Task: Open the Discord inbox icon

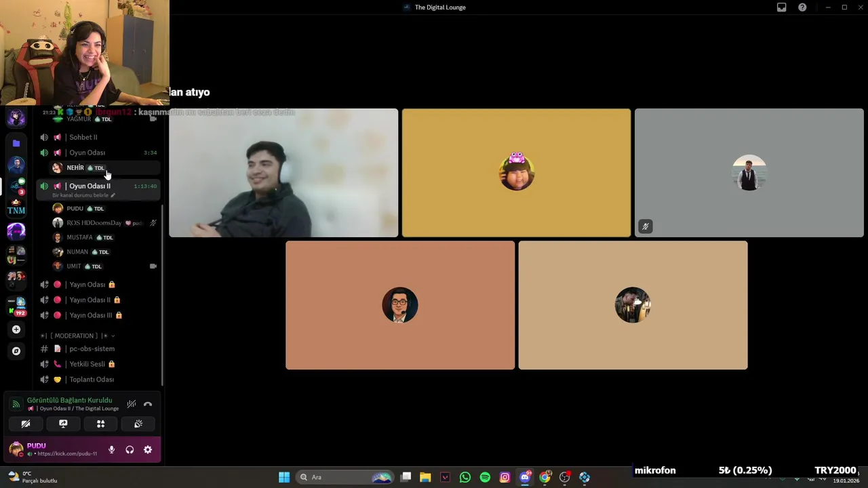Action: (x=781, y=7)
